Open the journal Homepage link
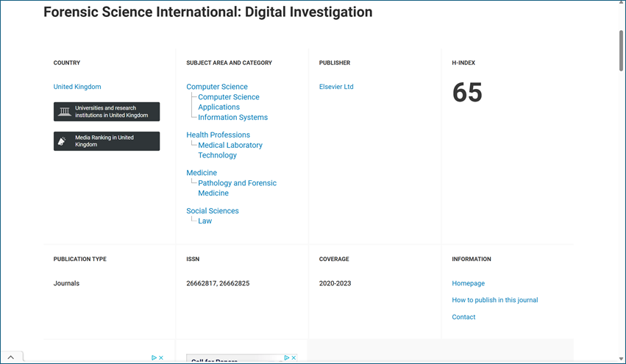 pyautogui.click(x=468, y=284)
